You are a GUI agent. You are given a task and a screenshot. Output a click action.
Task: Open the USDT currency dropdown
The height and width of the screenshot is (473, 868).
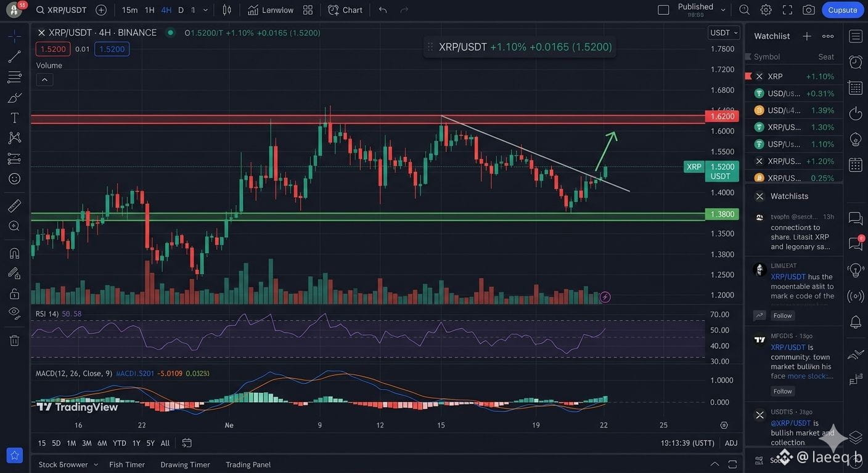point(724,33)
